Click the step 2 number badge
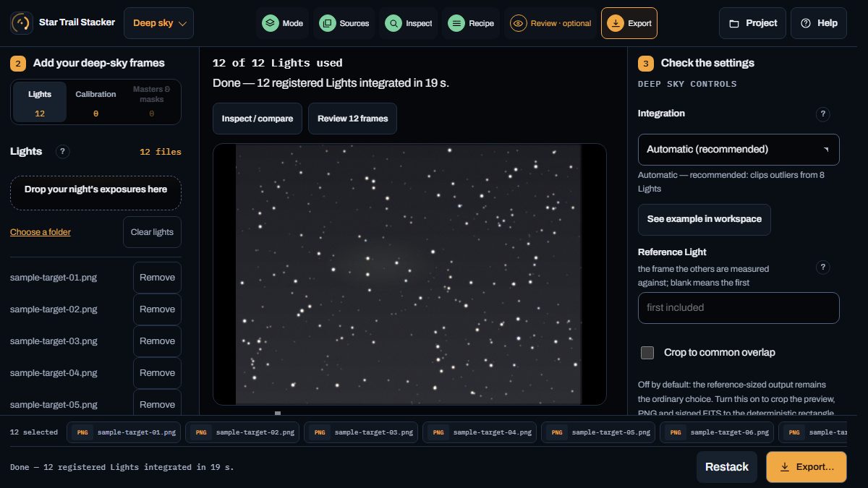 coord(18,63)
